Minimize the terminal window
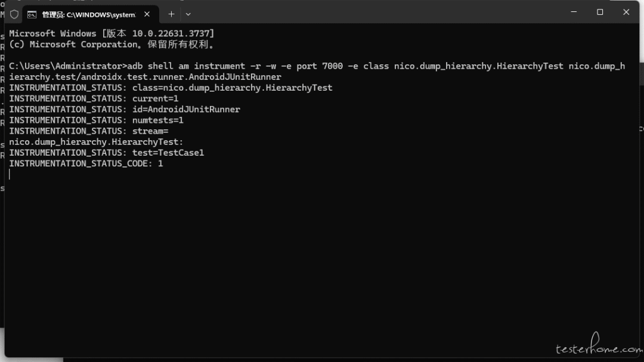Image resolution: width=644 pixels, height=362 pixels. tap(574, 12)
